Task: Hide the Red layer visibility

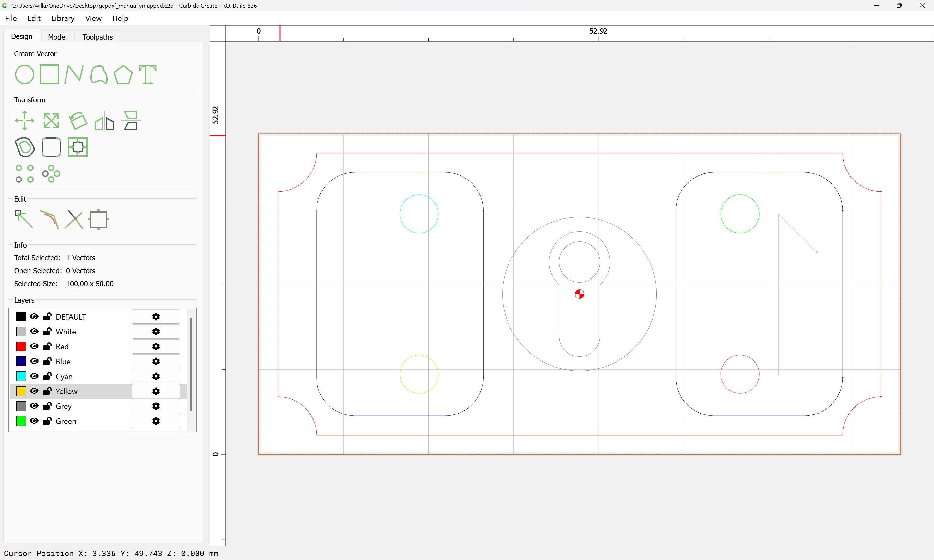Action: (34, 346)
